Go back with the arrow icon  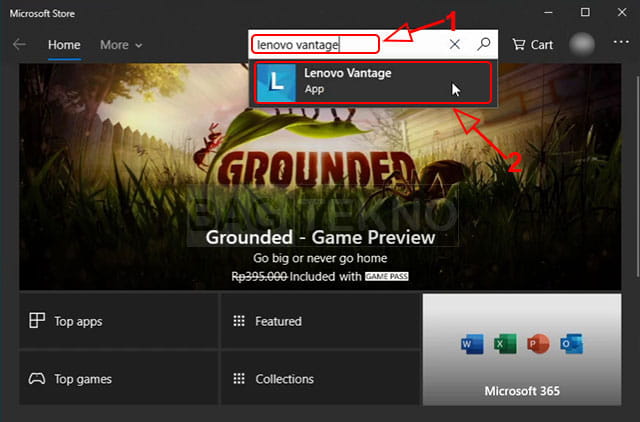[x=19, y=44]
